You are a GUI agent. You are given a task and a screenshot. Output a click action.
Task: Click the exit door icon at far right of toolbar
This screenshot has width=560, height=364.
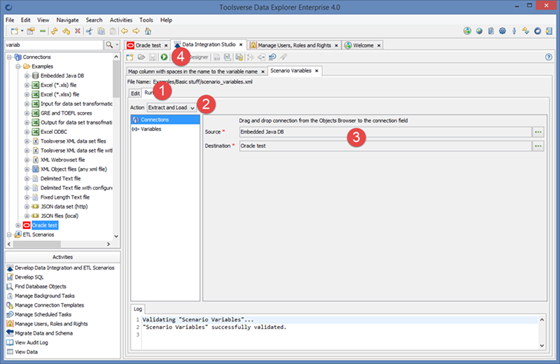[x=549, y=31]
